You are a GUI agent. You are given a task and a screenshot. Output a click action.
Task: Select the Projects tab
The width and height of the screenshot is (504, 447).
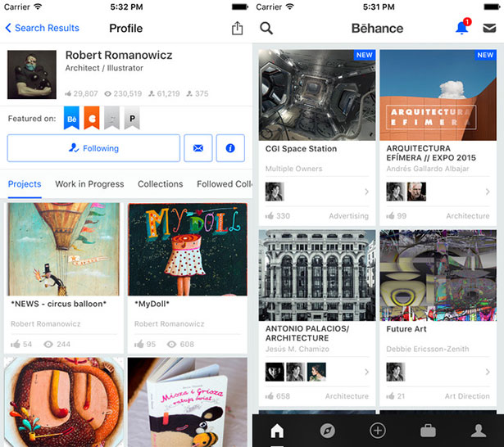25,184
